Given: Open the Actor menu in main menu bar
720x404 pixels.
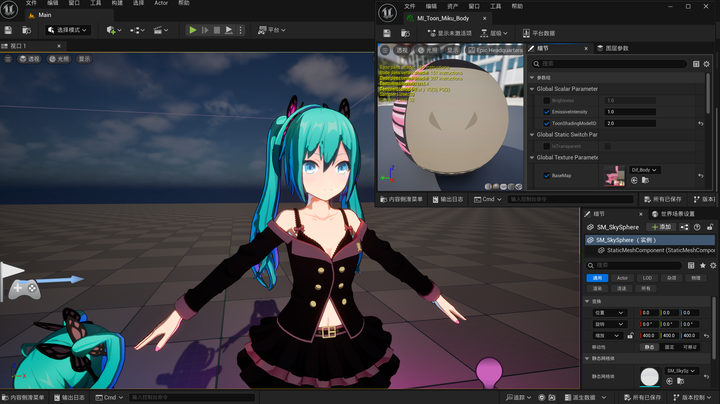Looking at the screenshot, I should point(161,3).
